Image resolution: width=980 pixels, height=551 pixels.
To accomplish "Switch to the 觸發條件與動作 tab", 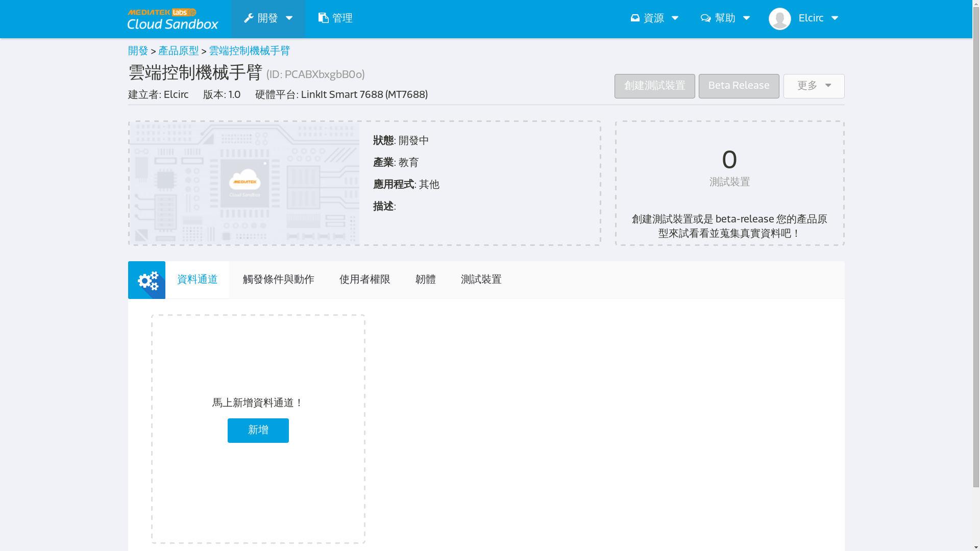I will tap(279, 280).
